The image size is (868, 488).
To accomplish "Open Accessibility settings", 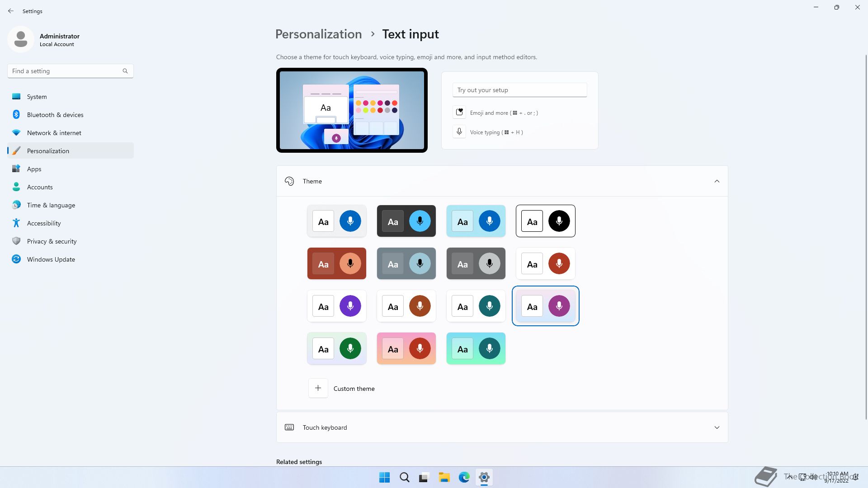I will click(x=71, y=223).
